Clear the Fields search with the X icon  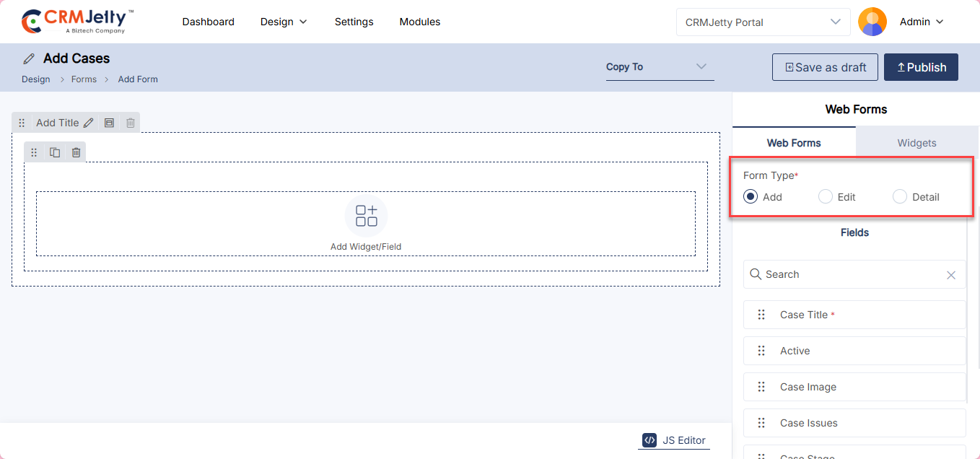click(950, 275)
